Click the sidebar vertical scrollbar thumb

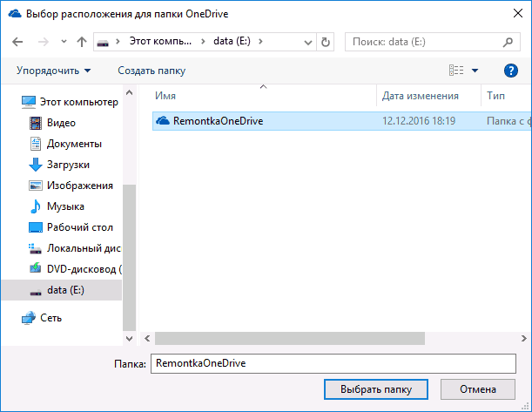point(129,257)
